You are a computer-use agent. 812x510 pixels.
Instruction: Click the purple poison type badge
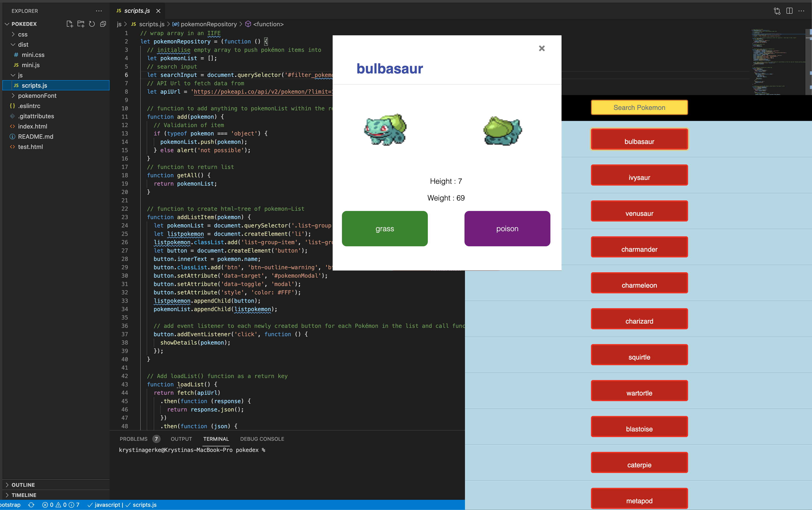pyautogui.click(x=507, y=229)
